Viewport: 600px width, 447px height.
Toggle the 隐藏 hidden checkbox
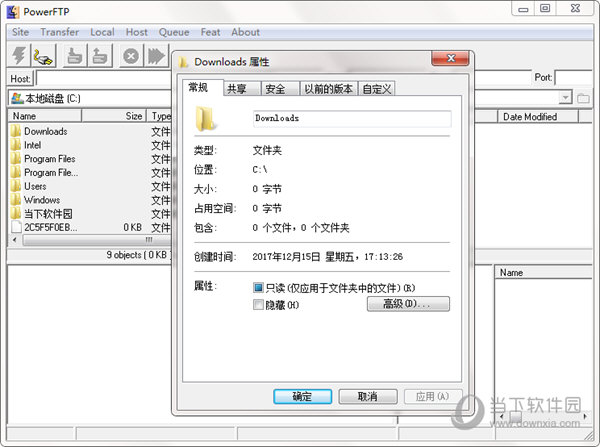coord(258,305)
